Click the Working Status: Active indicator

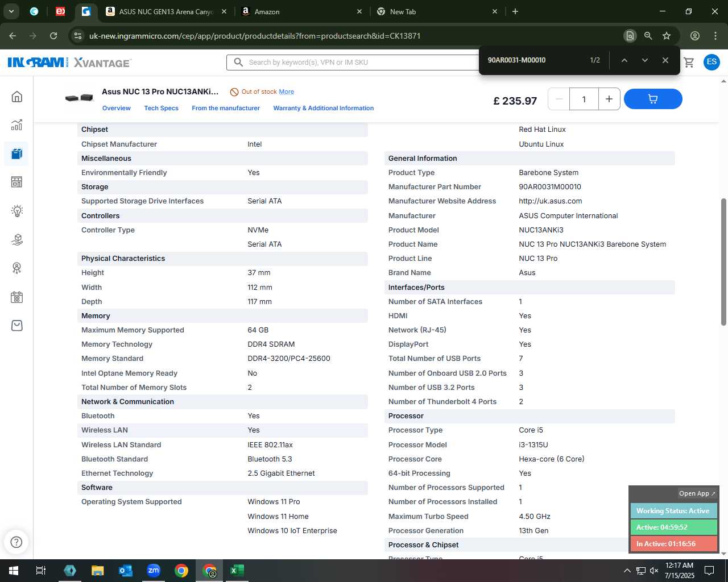(x=673, y=511)
